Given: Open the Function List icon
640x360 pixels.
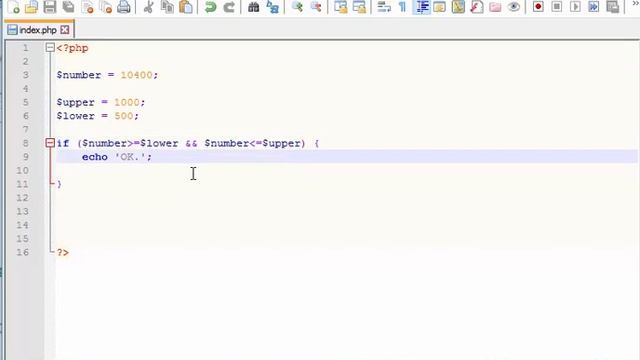Looking at the screenshot, I should [476, 7].
